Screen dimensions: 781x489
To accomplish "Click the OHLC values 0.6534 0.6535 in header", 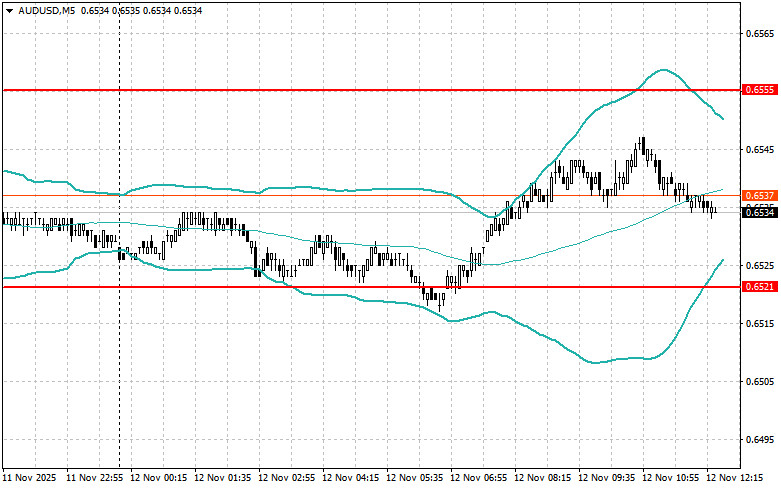I will tap(110, 10).
